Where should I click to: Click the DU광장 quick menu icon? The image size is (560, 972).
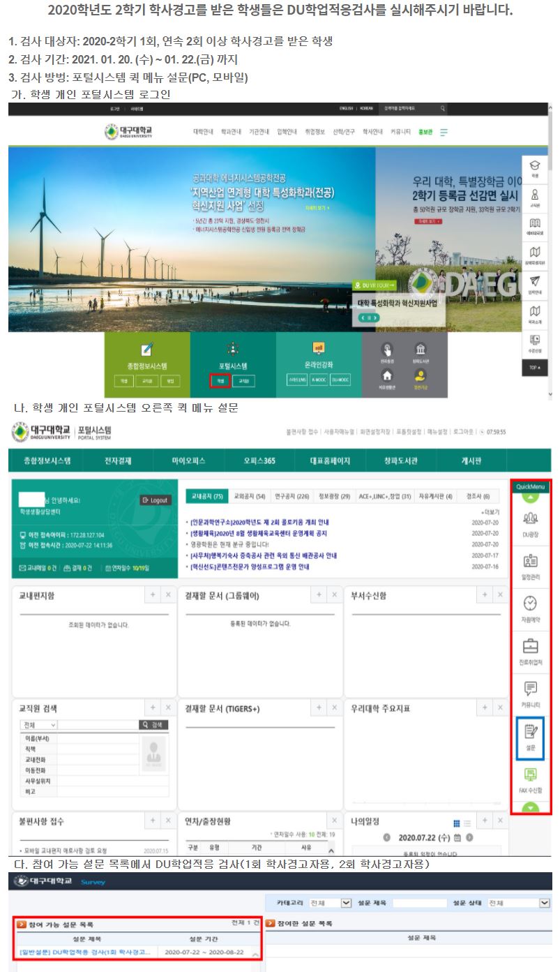(531, 523)
